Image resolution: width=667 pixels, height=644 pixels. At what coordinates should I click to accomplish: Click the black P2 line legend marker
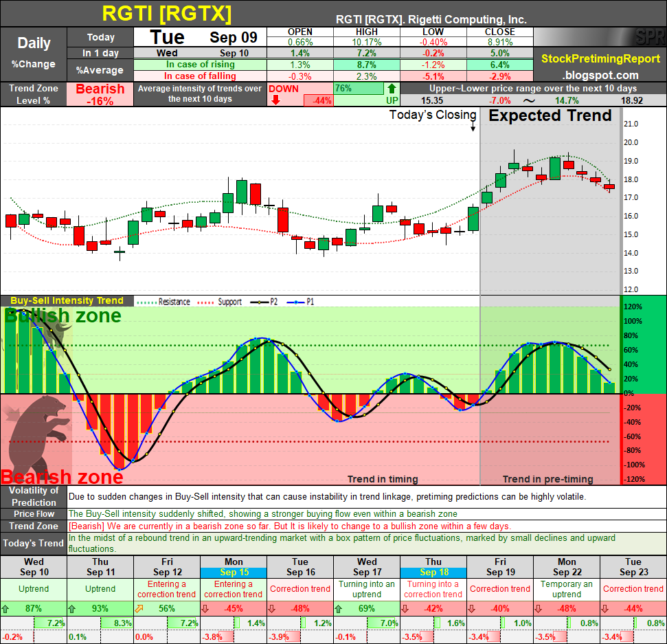pos(259,302)
